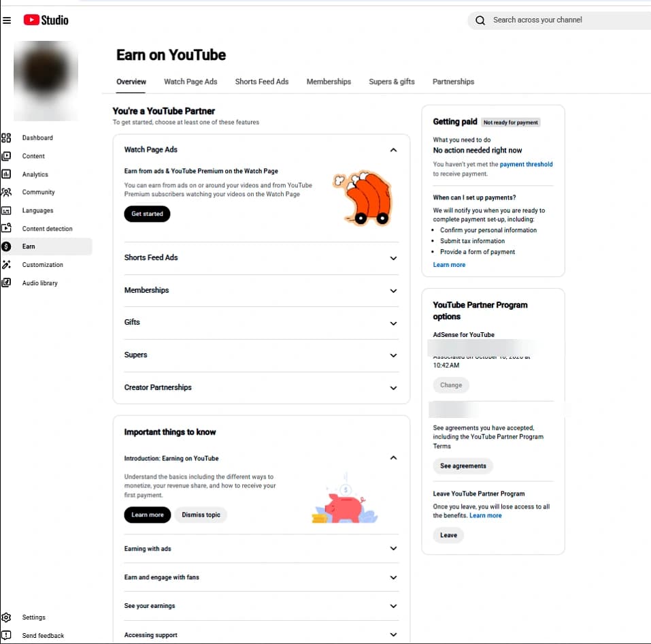Click the Dismiss topic button
Viewport: 651px width, 644px height.
(201, 515)
